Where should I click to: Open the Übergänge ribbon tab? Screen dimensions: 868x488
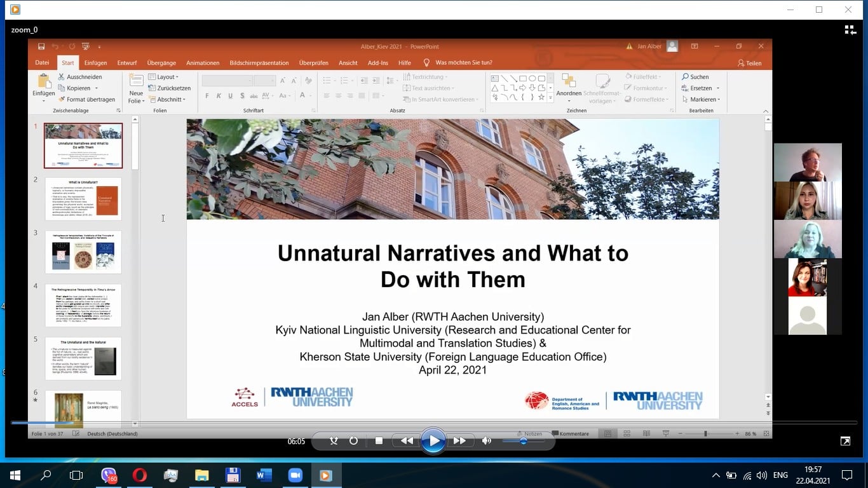[161, 63]
